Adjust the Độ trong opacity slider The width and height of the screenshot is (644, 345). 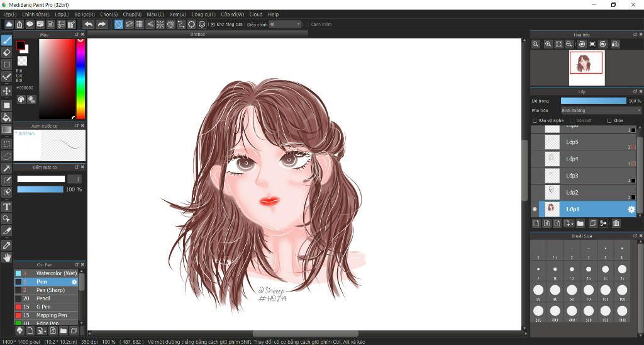[x=593, y=101]
